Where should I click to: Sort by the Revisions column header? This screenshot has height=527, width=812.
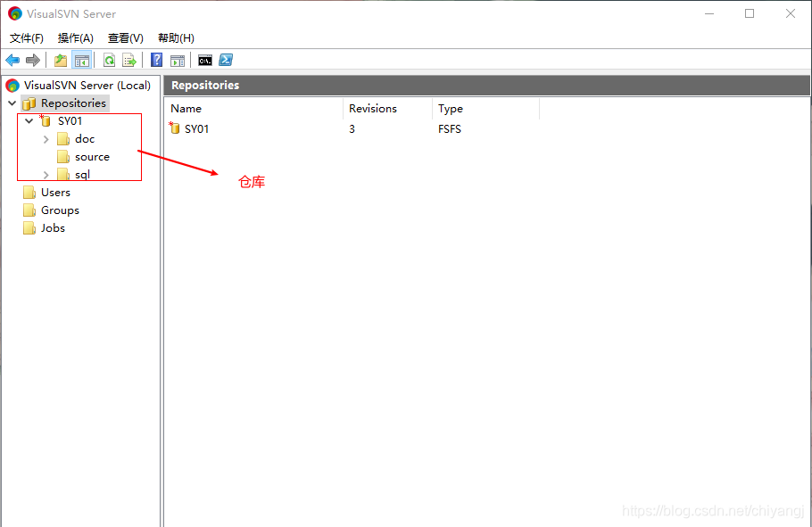coord(387,109)
